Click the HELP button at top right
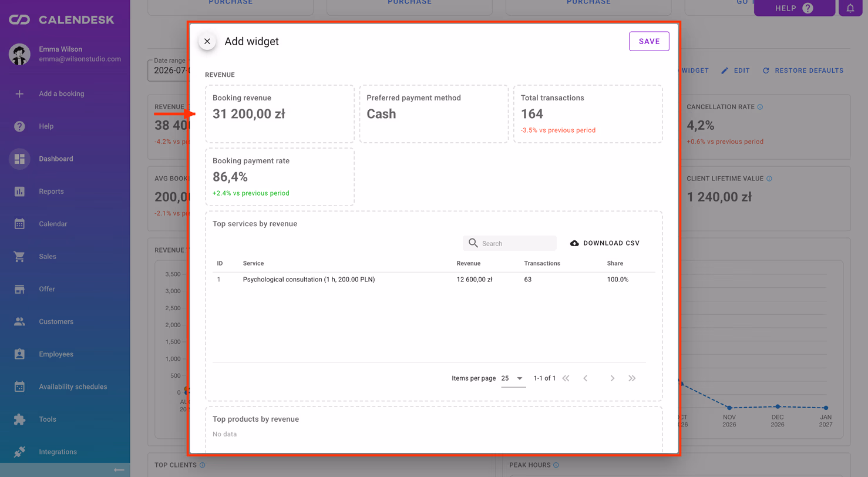The width and height of the screenshot is (868, 477). (x=794, y=8)
